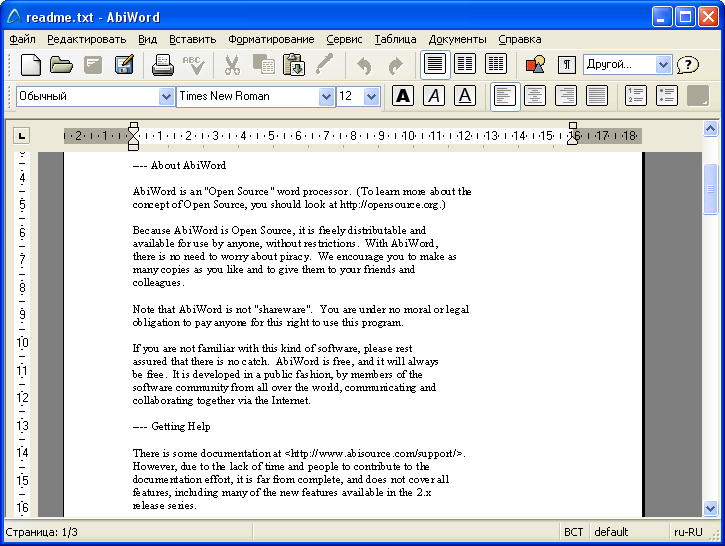Print the document via printer icon
Image resolution: width=725 pixels, height=546 pixels.
pyautogui.click(x=163, y=65)
